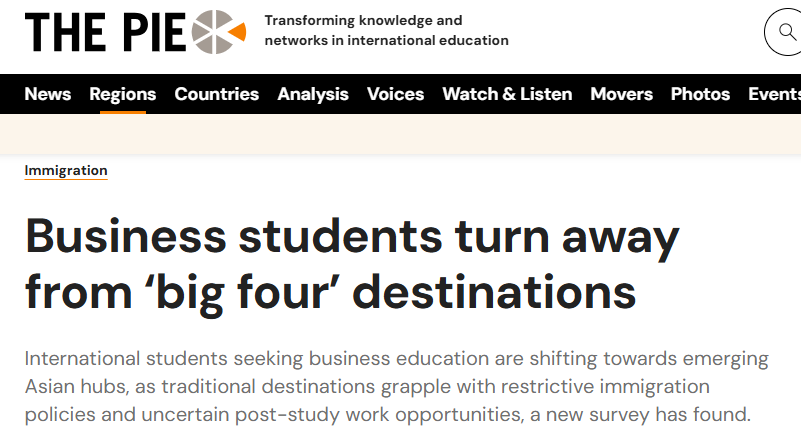Go to the Countries section
The width and height of the screenshot is (801, 442).
tap(217, 94)
